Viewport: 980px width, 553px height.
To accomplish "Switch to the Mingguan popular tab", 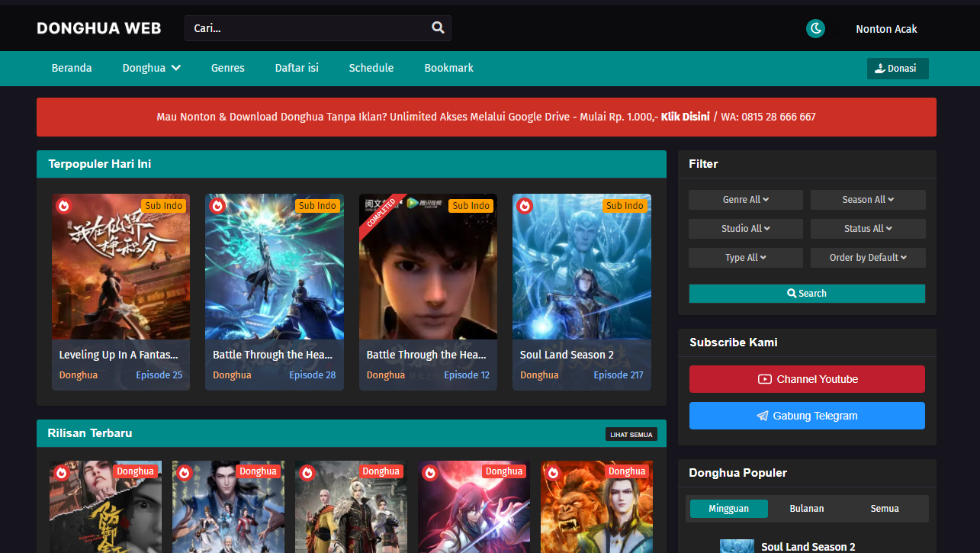I will (x=728, y=509).
